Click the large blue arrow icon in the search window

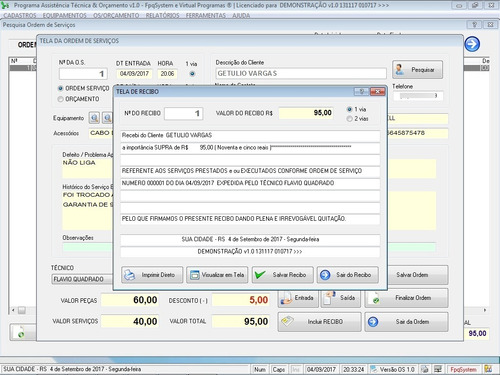pyautogui.click(x=472, y=44)
